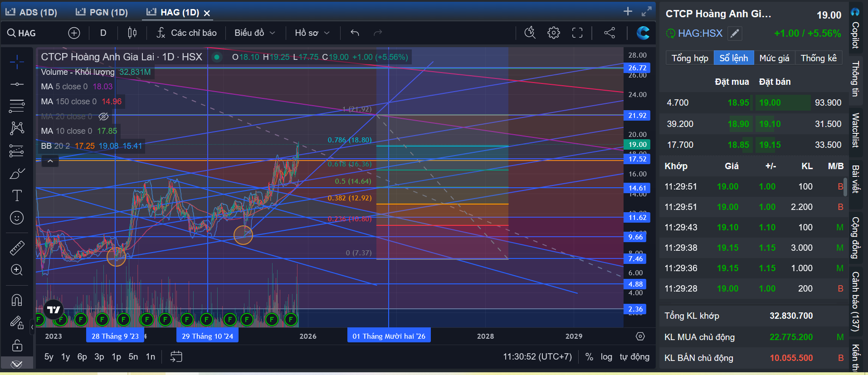Viewport: 868px width, 375px height.
Task: Open the Hồ sơ dropdown menu
Action: (312, 33)
